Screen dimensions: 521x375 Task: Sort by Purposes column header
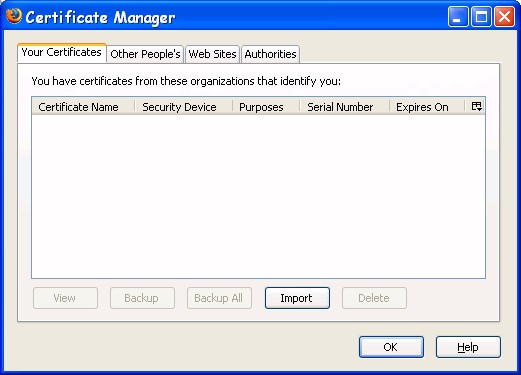[x=266, y=107]
